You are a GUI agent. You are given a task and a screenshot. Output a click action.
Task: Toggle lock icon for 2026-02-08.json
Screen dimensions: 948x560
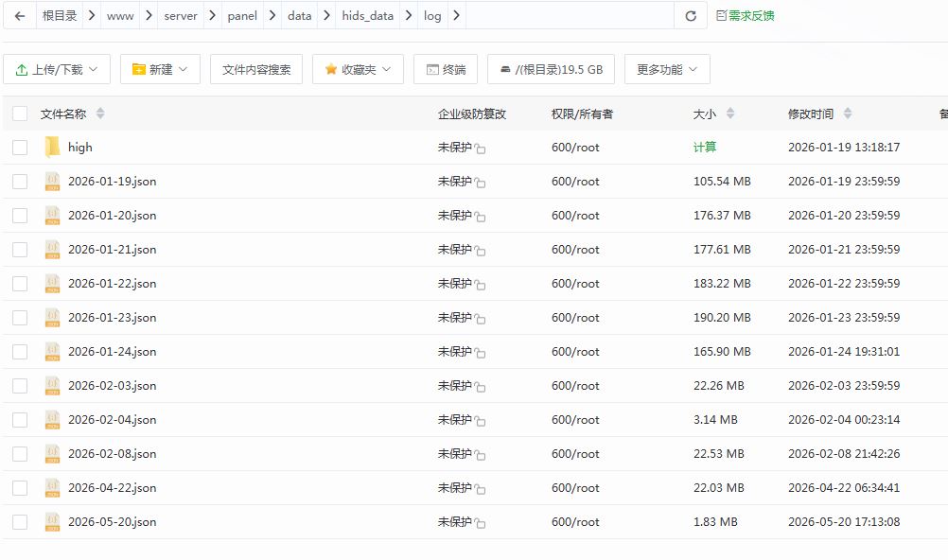coord(480,455)
